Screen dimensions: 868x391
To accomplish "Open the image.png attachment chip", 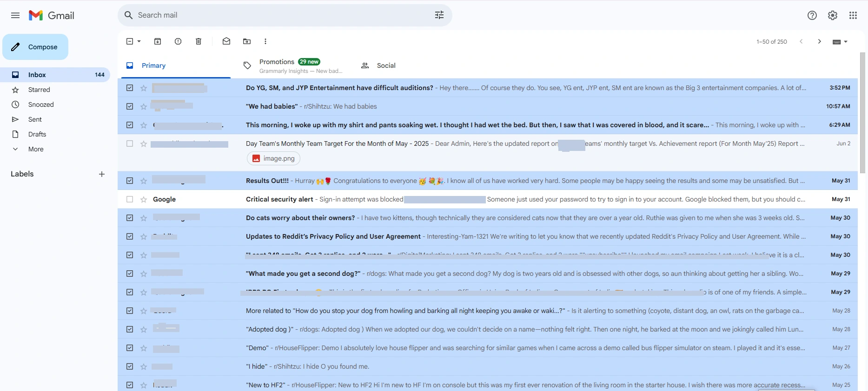I will coord(273,158).
